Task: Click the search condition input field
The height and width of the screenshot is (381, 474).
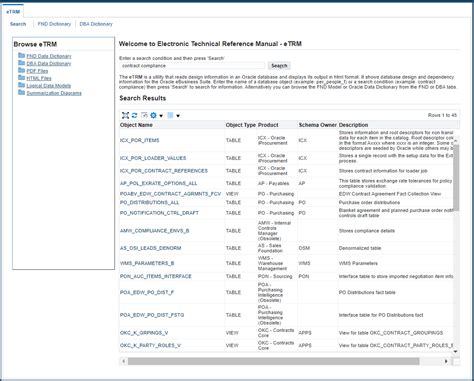Action: tap(192, 66)
